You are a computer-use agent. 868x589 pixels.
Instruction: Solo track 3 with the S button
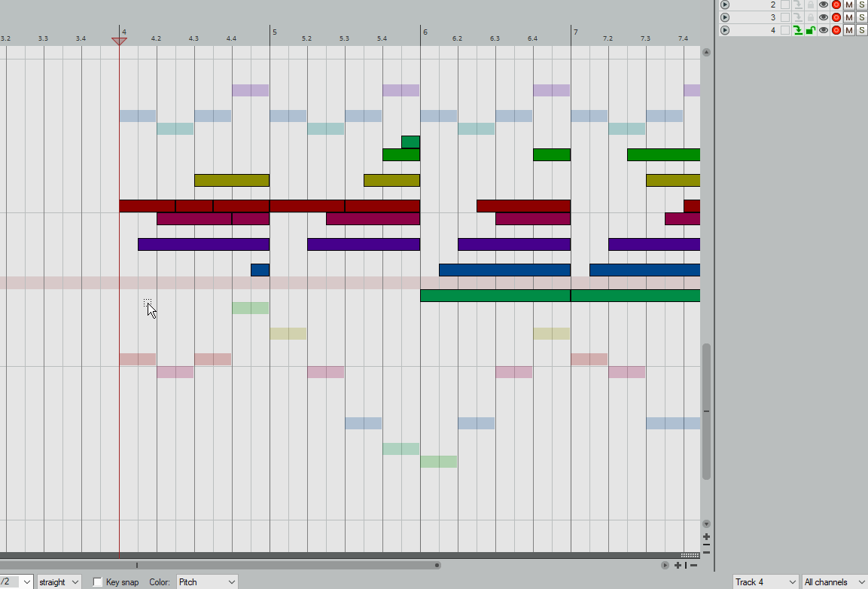tap(862, 17)
